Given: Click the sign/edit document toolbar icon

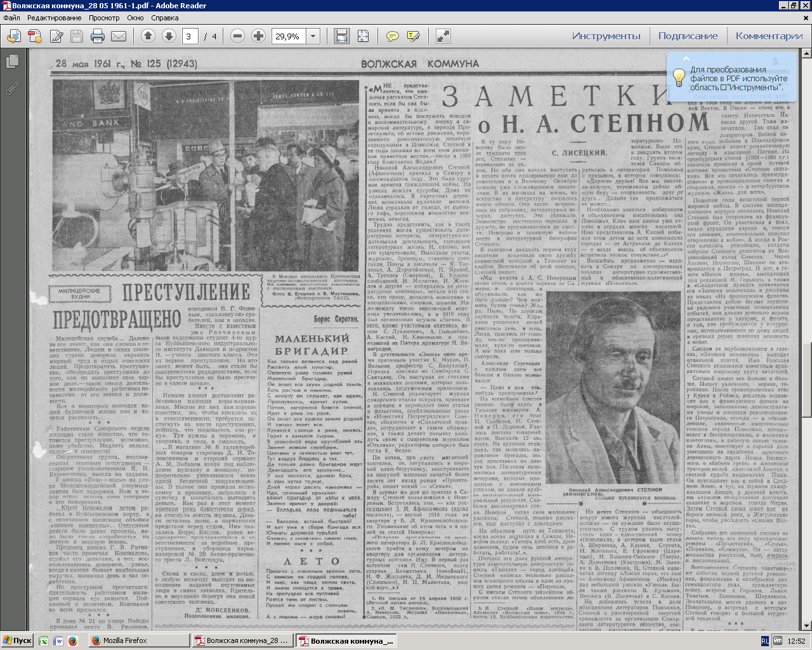Looking at the screenshot, I should click(56, 36).
